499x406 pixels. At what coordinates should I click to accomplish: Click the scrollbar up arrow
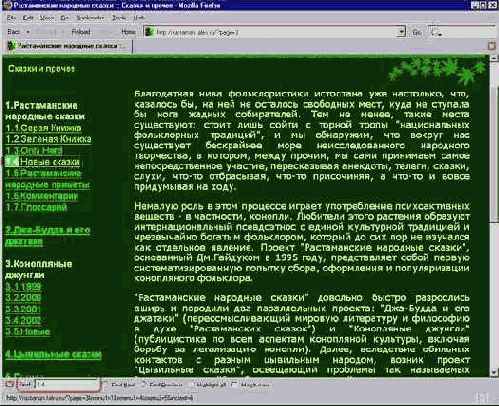(494, 59)
